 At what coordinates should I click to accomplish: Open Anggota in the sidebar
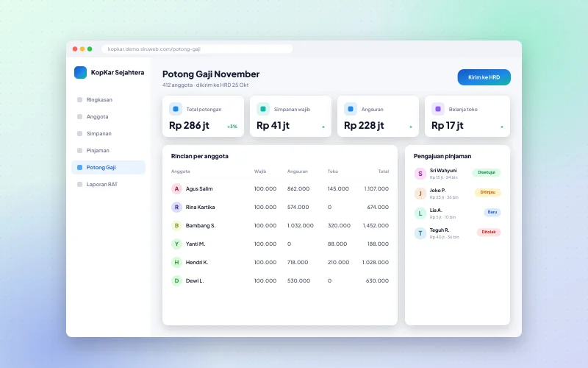[x=108, y=117]
